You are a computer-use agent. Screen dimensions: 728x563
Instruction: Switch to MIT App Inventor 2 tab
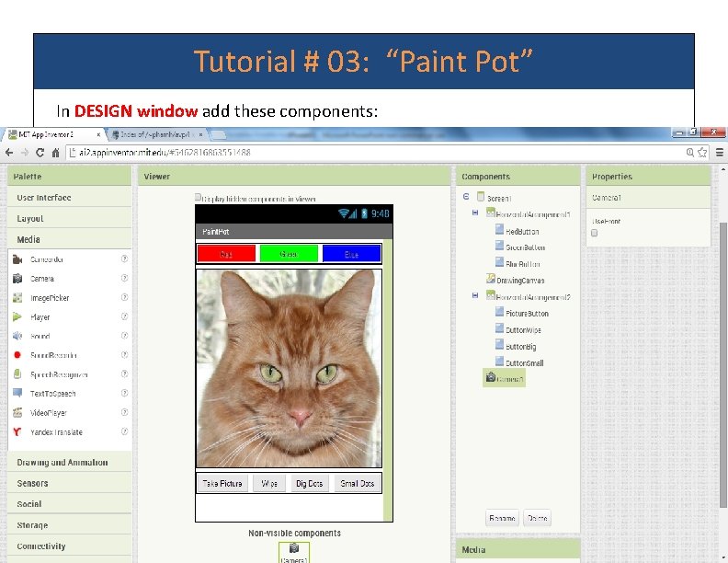(51, 134)
